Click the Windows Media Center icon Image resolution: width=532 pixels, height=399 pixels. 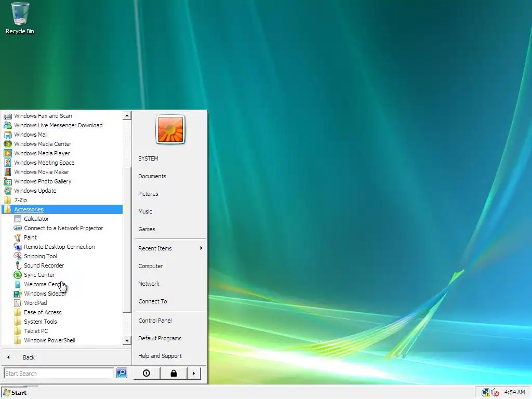click(x=7, y=144)
